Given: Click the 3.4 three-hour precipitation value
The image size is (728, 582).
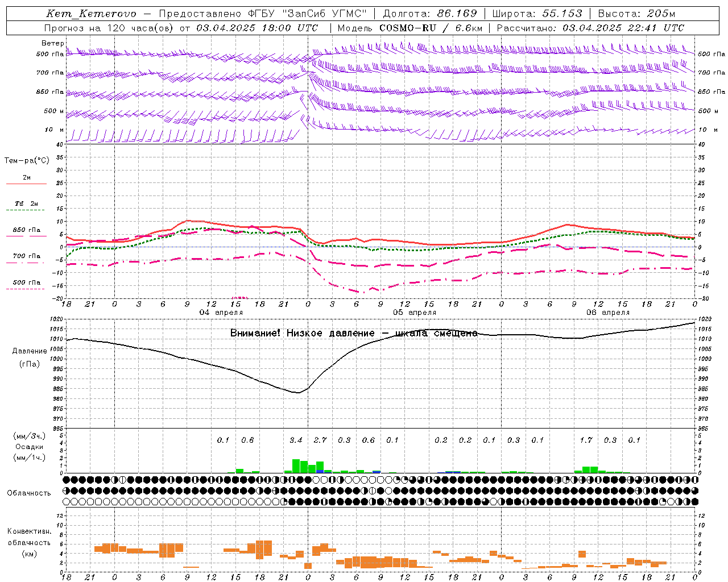Looking at the screenshot, I should pyautogui.click(x=296, y=440).
